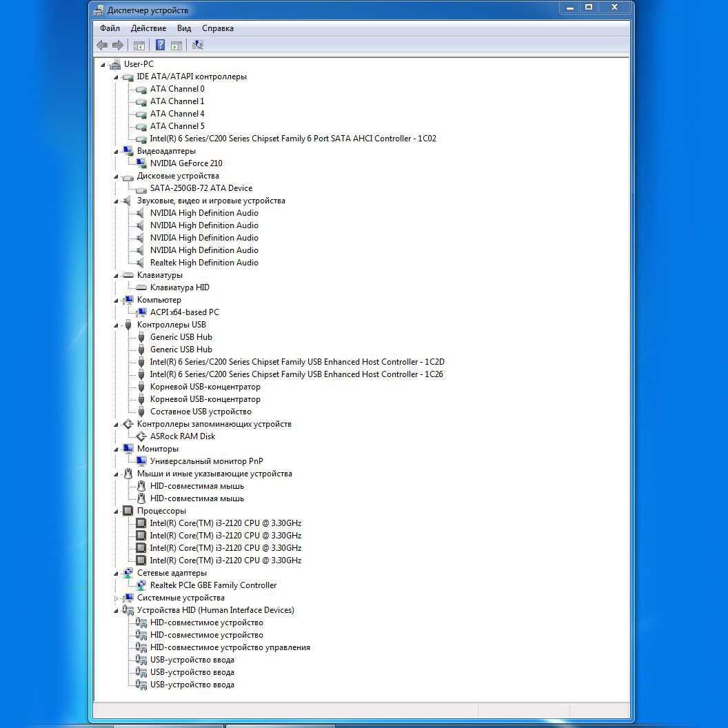Image resolution: width=728 pixels, height=728 pixels.
Task: Click the Realtek PCIe GBE network icon
Action: [x=141, y=585]
